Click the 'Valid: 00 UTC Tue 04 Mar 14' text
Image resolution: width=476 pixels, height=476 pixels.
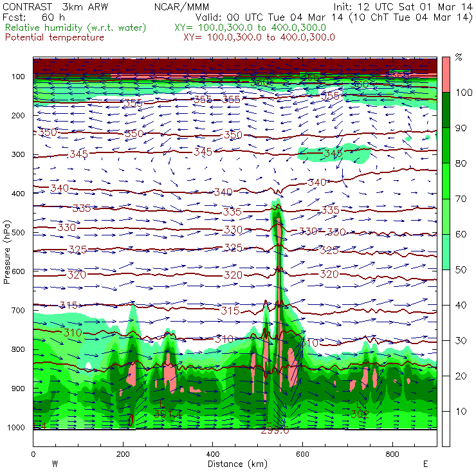pos(269,17)
